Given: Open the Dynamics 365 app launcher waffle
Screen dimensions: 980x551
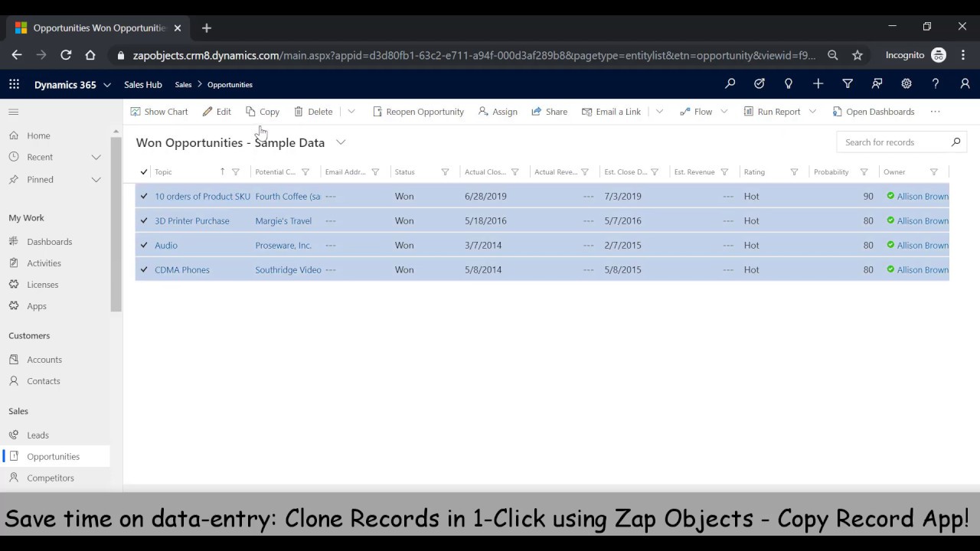Looking at the screenshot, I should coord(14,84).
